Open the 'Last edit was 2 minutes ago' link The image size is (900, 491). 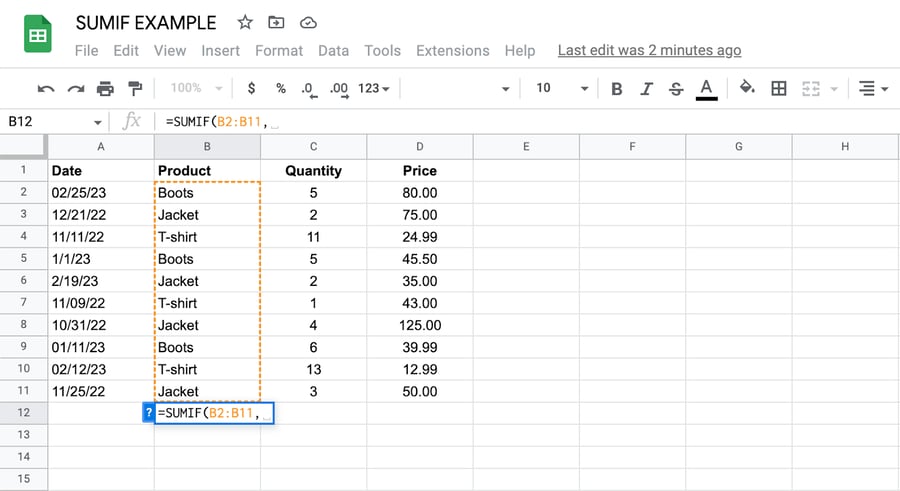(x=649, y=50)
